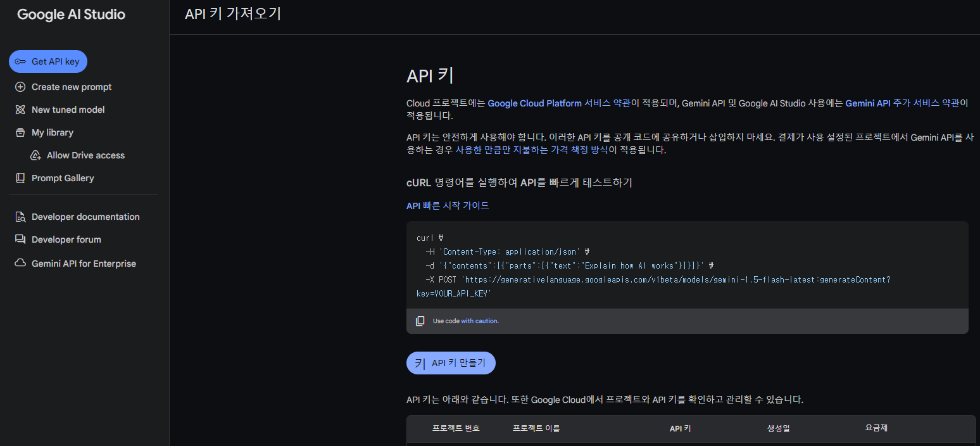
Task: Follow the 가격 책정 방식 pricing link
Action: pos(532,151)
